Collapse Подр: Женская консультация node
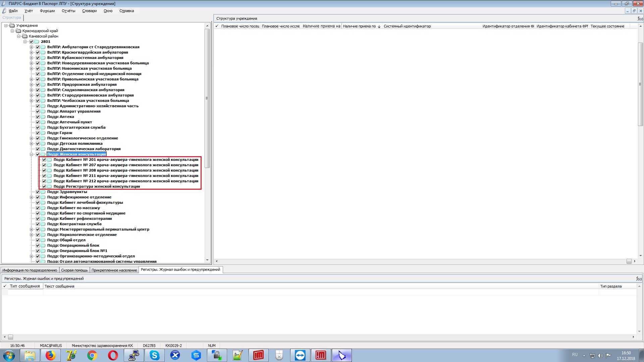 (32, 154)
